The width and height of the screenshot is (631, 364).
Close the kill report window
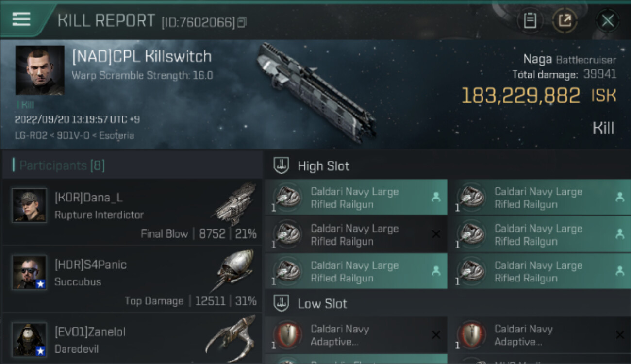[608, 21]
